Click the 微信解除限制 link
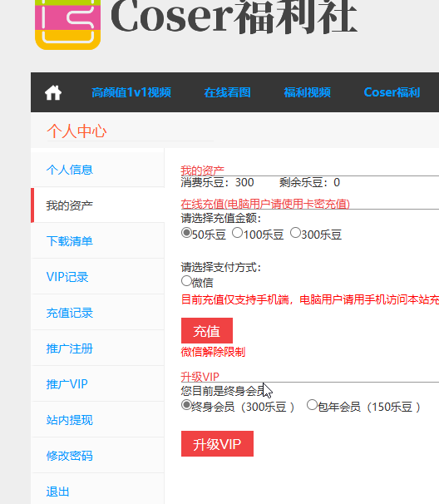The width and height of the screenshot is (439, 504). click(x=213, y=352)
